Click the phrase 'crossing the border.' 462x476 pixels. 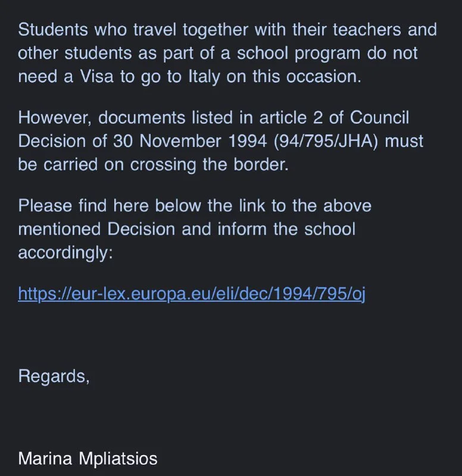(210, 165)
